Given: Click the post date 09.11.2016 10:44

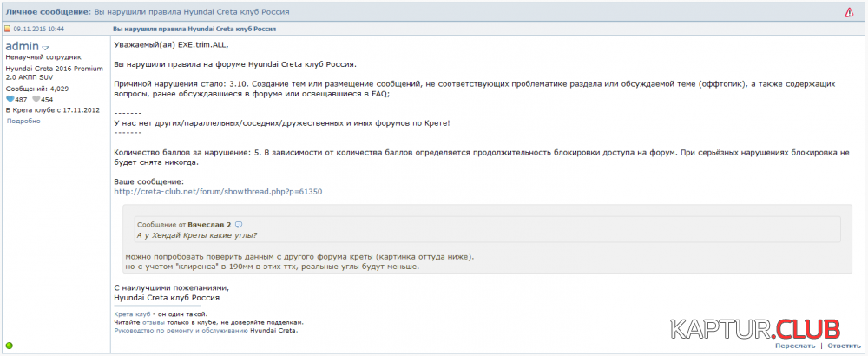Looking at the screenshot, I should (39, 29).
